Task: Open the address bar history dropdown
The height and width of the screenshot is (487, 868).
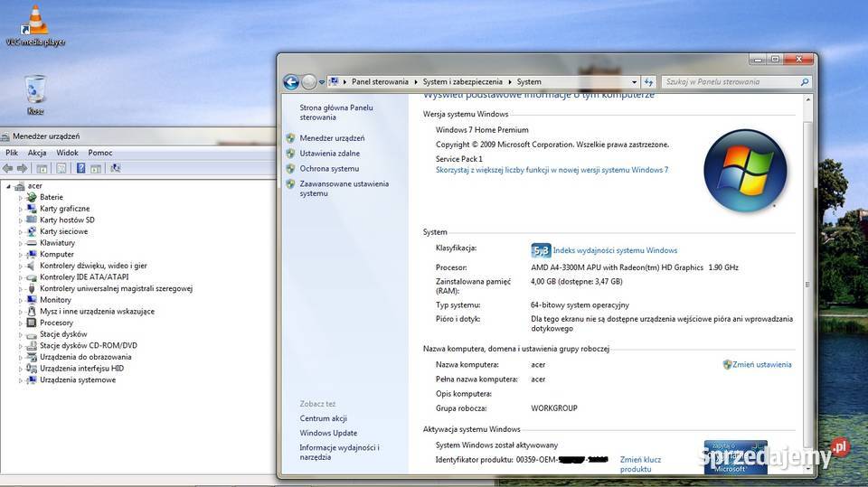Action: click(635, 82)
